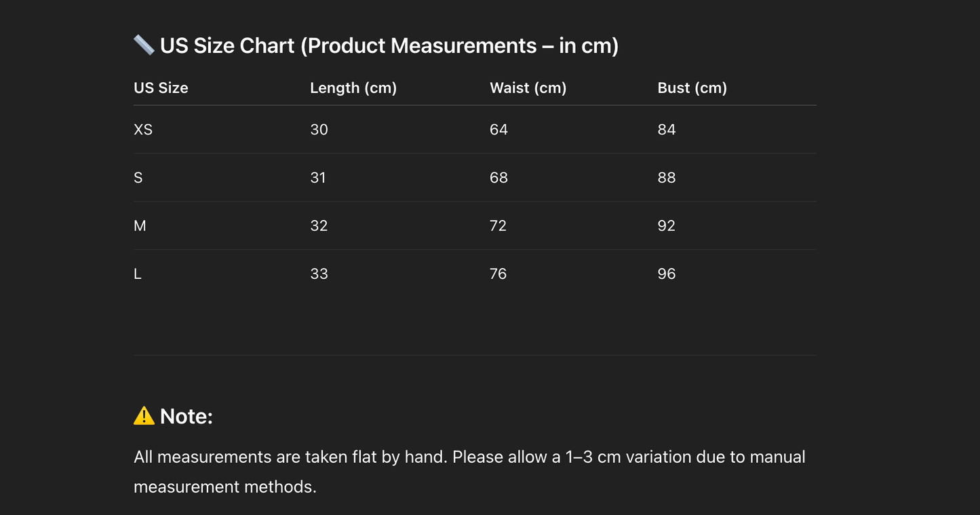
Task: Click the ruler emoji icon beside title
Action: coord(144,45)
